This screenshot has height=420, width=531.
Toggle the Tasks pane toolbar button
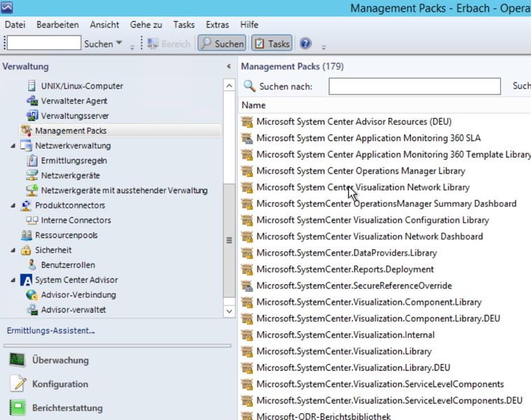[x=271, y=43]
